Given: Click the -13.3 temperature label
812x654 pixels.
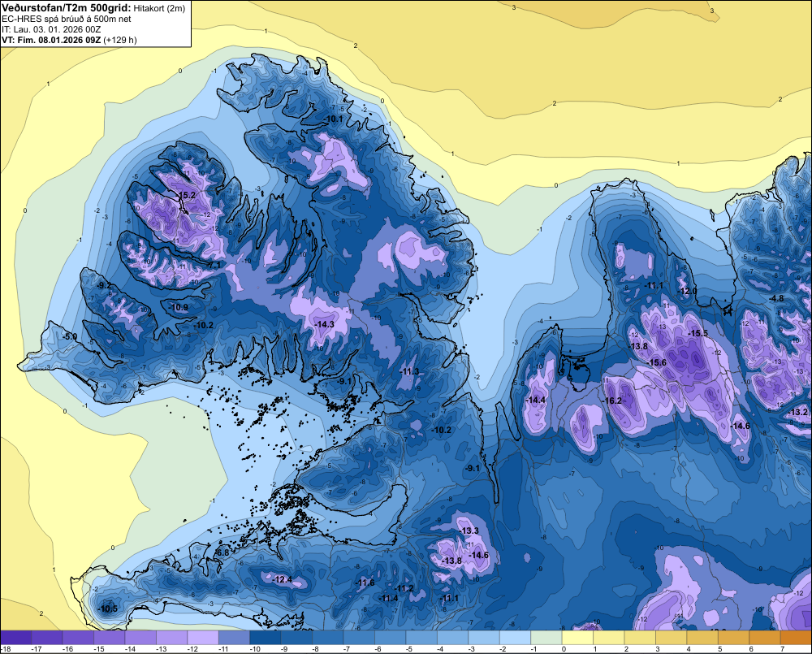Looking at the screenshot, I should 469,531.
